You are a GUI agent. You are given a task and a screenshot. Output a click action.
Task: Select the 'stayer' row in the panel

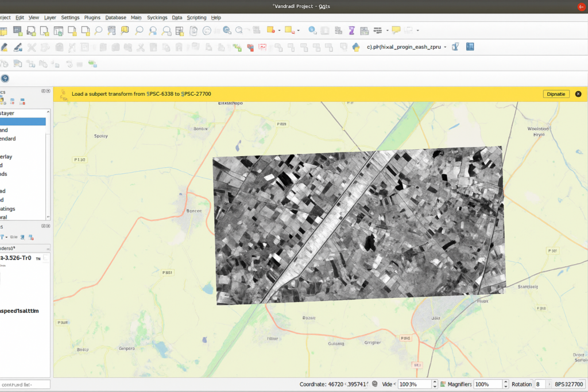(x=22, y=113)
